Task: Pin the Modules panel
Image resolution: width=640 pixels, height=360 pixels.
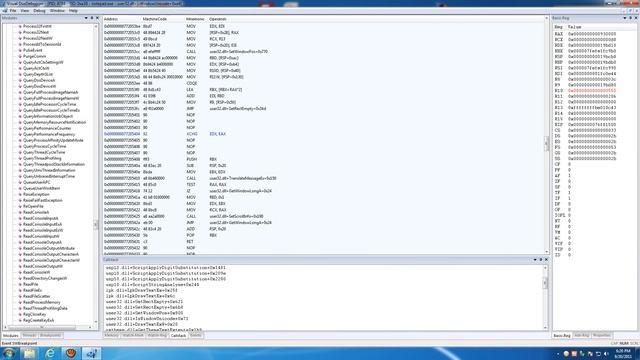Action: [92, 18]
